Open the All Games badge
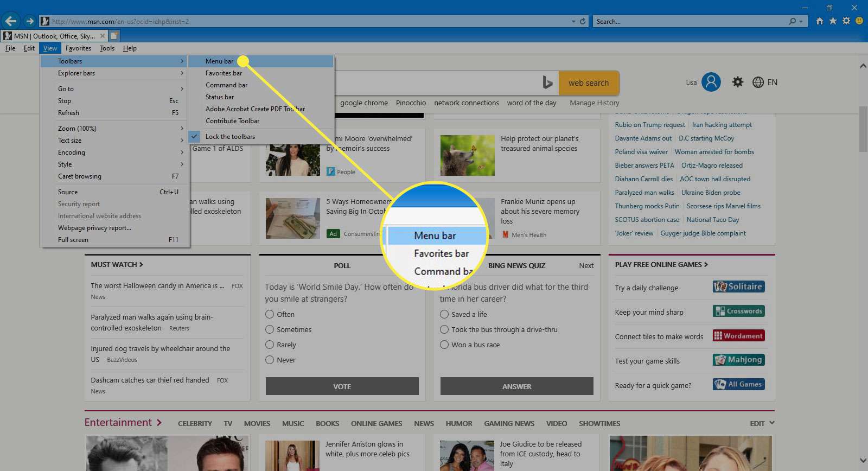 (x=739, y=384)
